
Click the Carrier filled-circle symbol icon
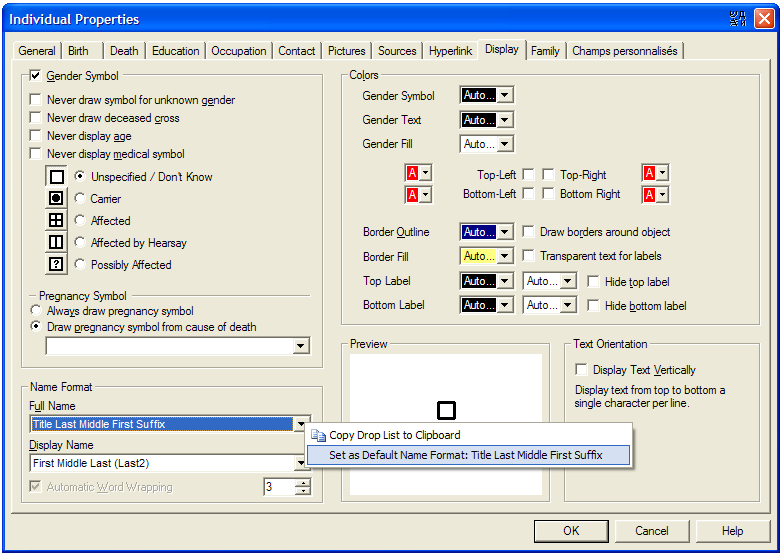point(57,199)
